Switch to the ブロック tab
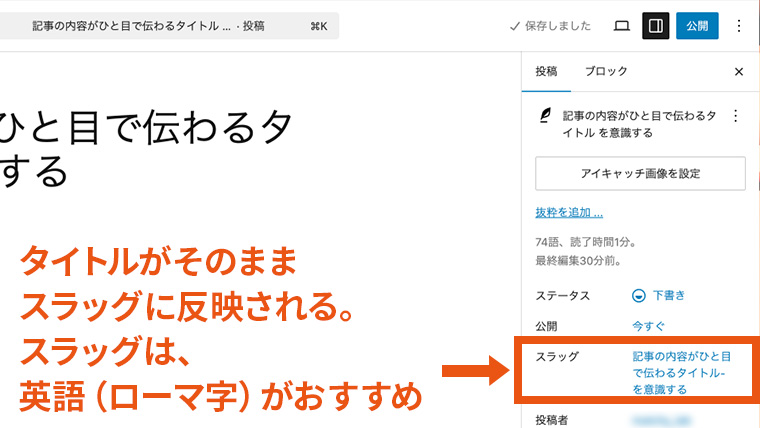This screenshot has height=428, width=760. click(606, 72)
